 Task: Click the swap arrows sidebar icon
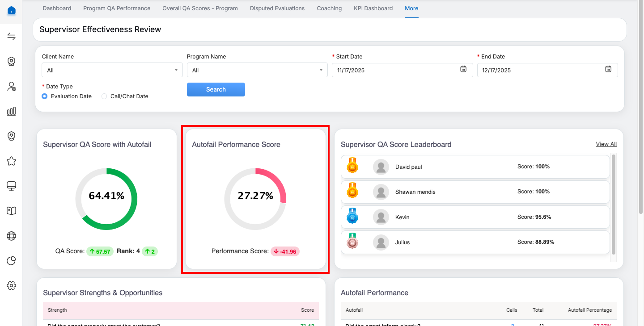[12, 37]
